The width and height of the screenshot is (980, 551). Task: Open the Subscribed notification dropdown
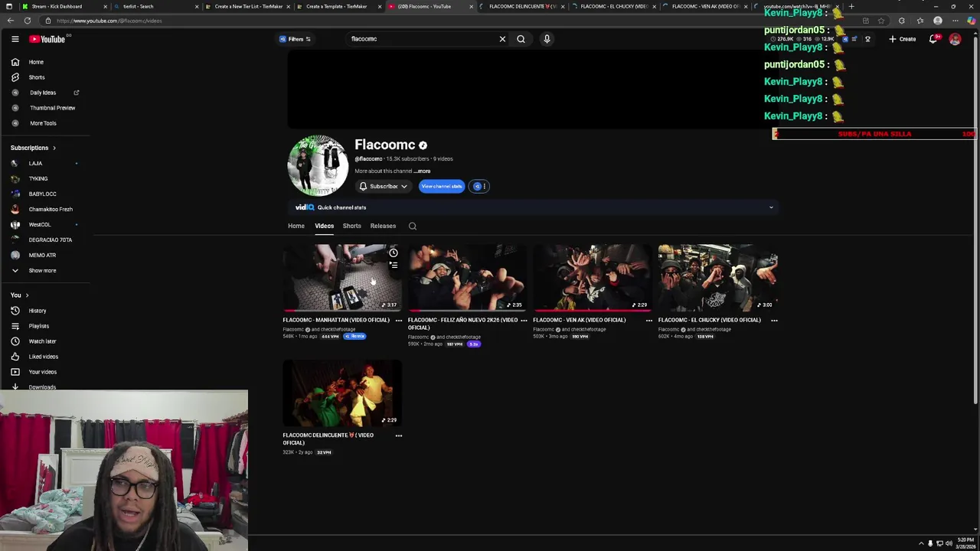[383, 186]
